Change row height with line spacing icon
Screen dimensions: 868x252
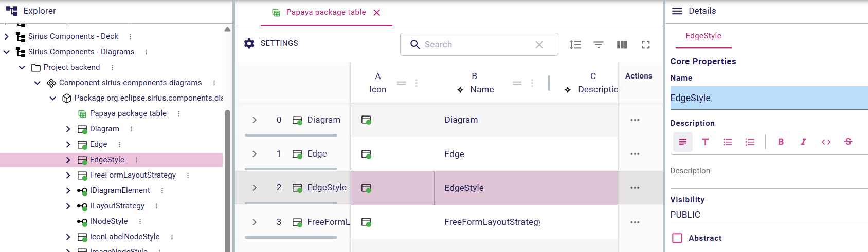coord(575,45)
